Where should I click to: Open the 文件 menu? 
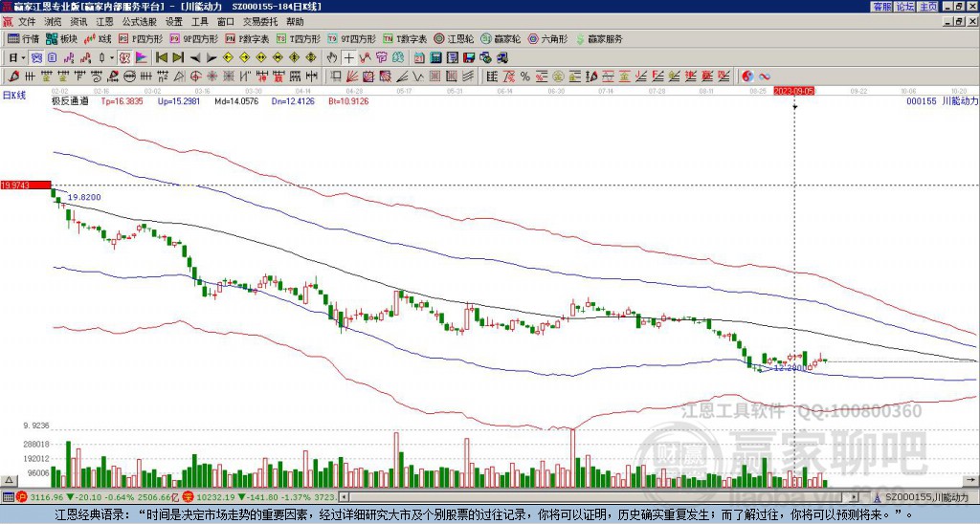tap(27, 22)
